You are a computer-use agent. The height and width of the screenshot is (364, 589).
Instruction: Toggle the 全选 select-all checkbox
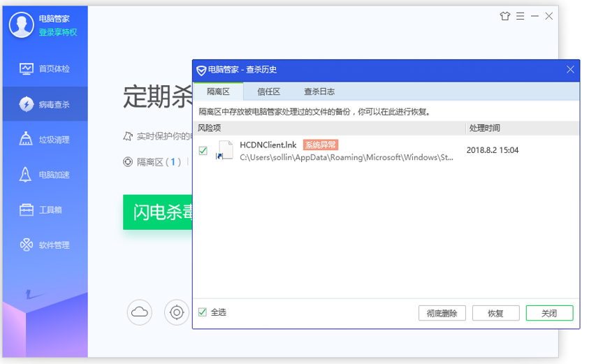pos(203,312)
